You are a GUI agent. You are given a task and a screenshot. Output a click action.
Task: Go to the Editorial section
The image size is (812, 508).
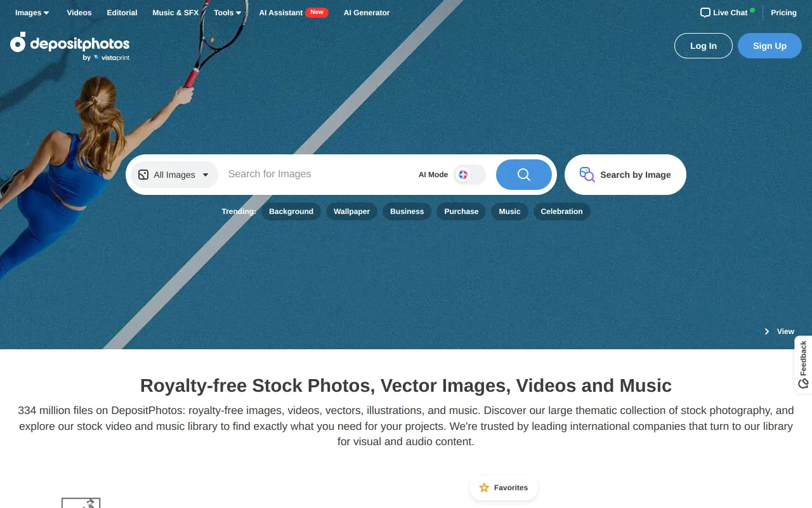click(122, 13)
